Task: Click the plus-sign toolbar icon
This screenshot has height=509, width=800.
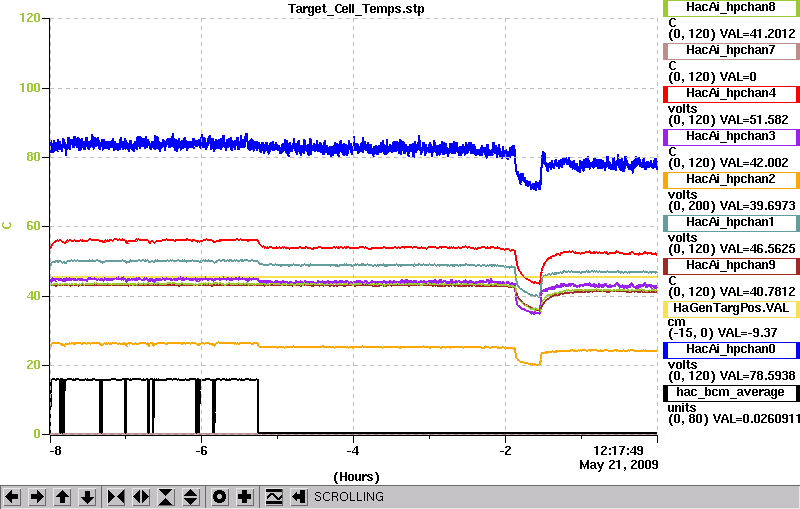Action: pos(245,496)
